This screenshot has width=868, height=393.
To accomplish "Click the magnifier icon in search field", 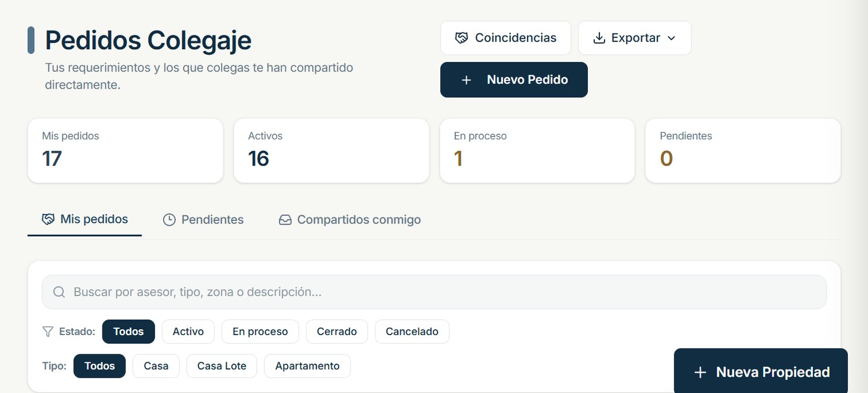I will pyautogui.click(x=59, y=292).
